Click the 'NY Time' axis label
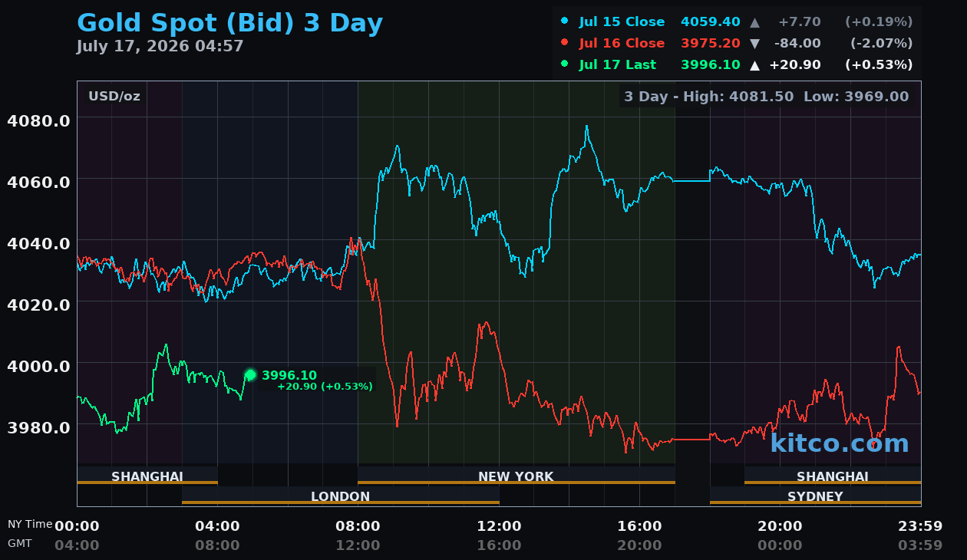This screenshot has height=560, width=967. (30, 525)
